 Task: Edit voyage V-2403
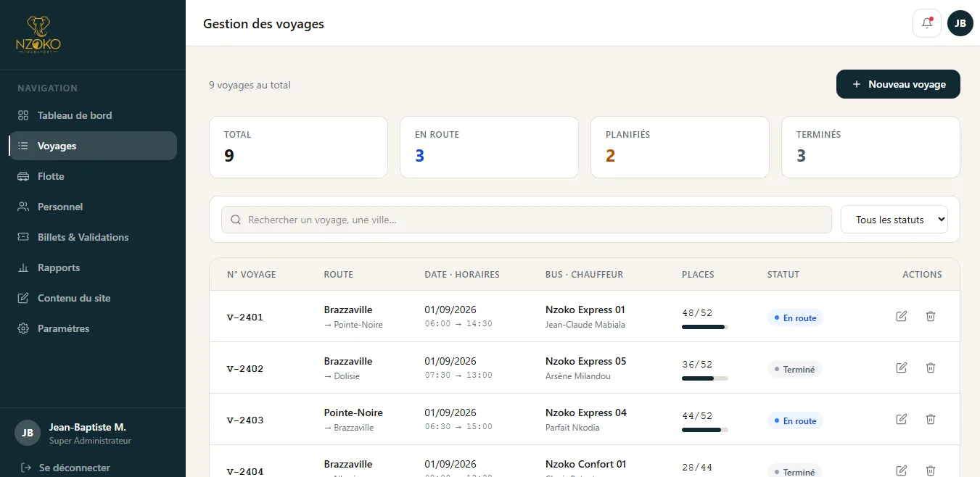(902, 419)
